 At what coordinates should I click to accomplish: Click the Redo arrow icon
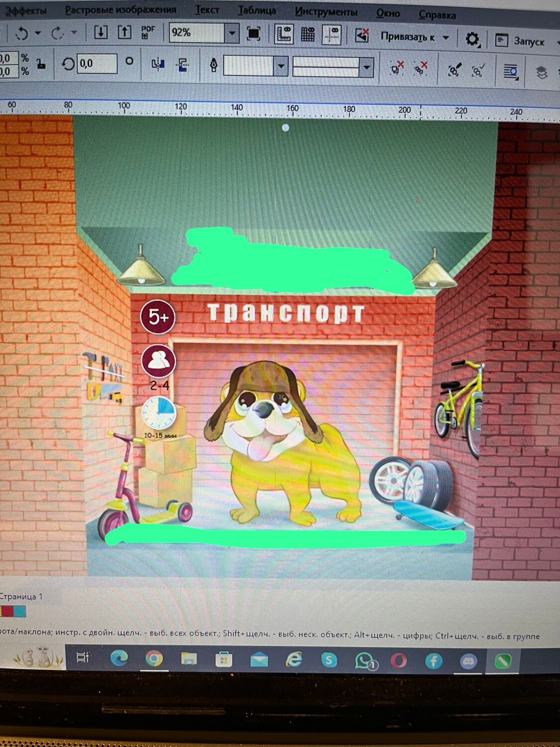coord(58,33)
